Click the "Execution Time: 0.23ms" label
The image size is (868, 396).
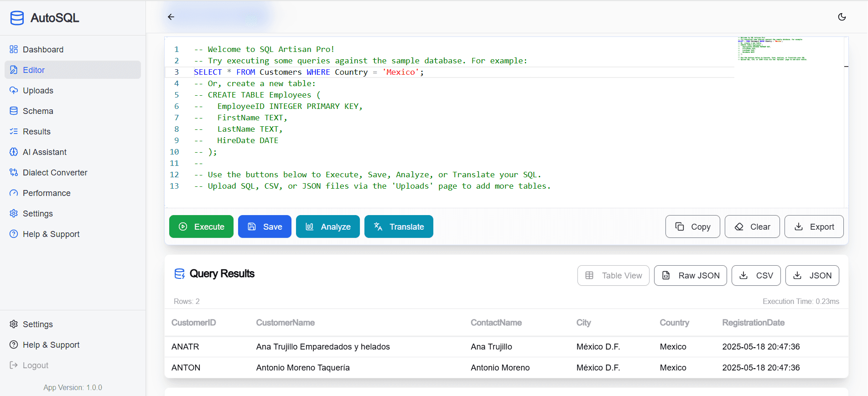800,301
